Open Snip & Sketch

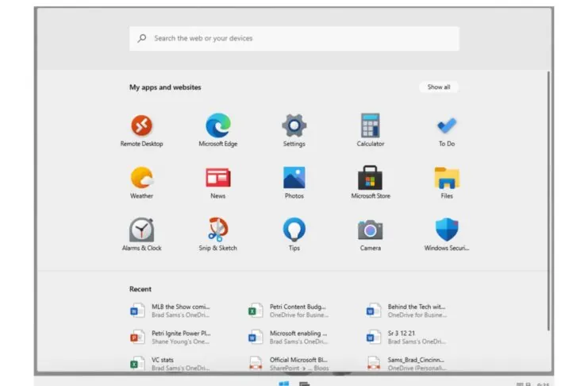click(218, 234)
